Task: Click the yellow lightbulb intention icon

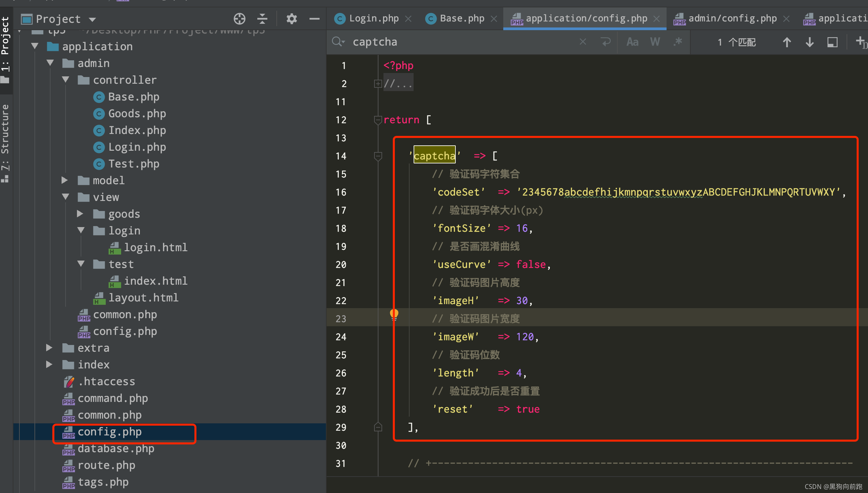Action: (x=394, y=314)
